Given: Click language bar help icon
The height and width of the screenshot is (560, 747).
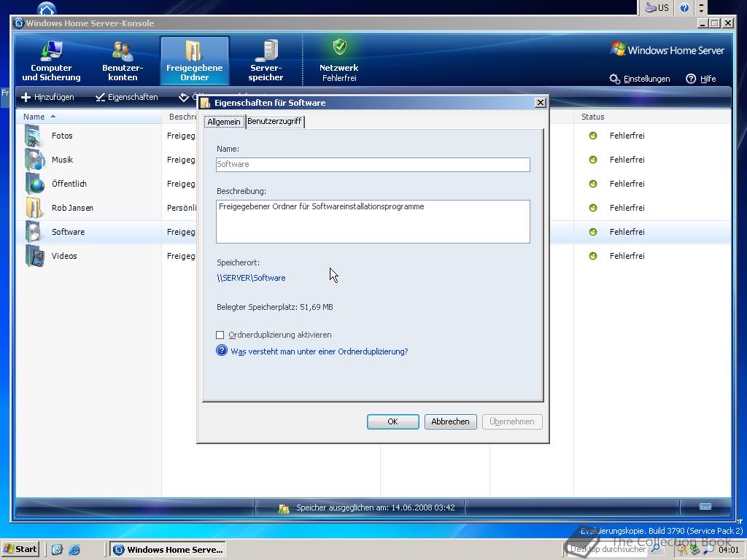Looking at the screenshot, I should 684,7.
